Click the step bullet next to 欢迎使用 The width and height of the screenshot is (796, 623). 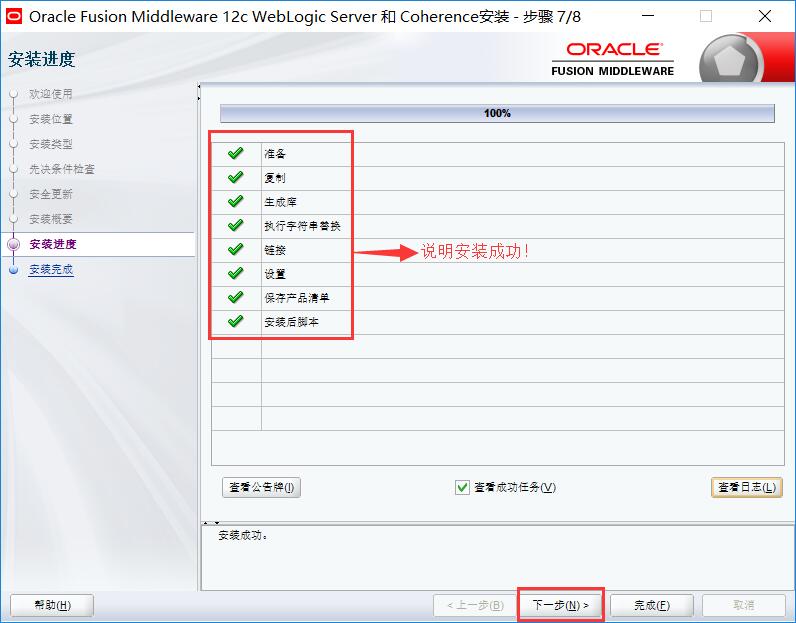14,94
